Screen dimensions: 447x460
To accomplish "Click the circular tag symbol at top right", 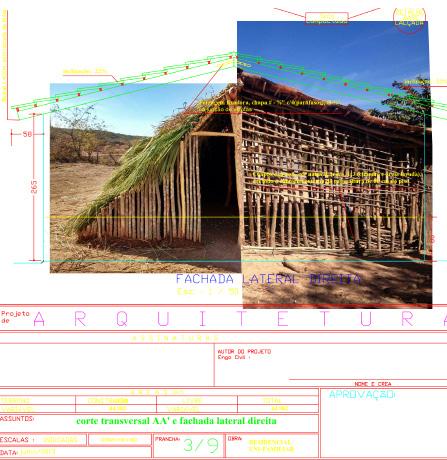I will [x=409, y=20].
